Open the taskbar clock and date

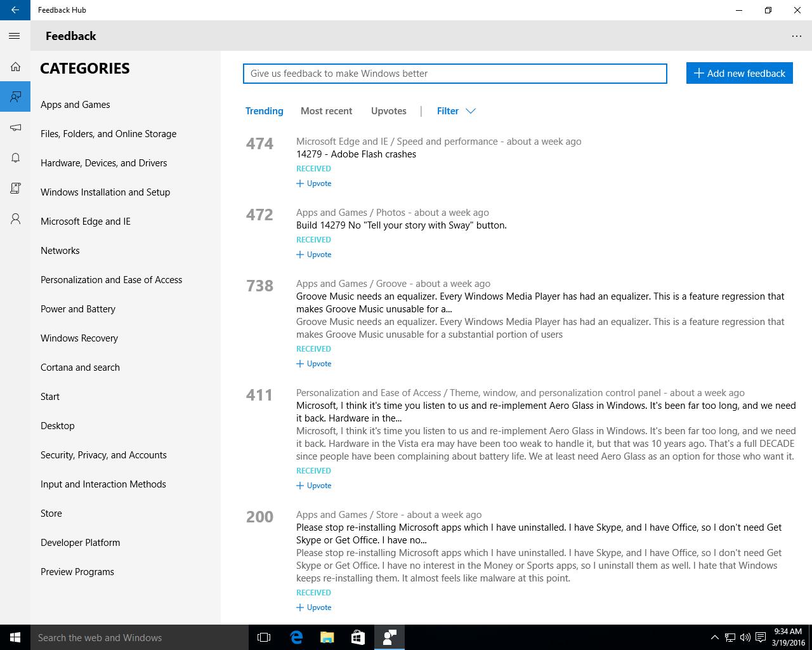(788, 637)
